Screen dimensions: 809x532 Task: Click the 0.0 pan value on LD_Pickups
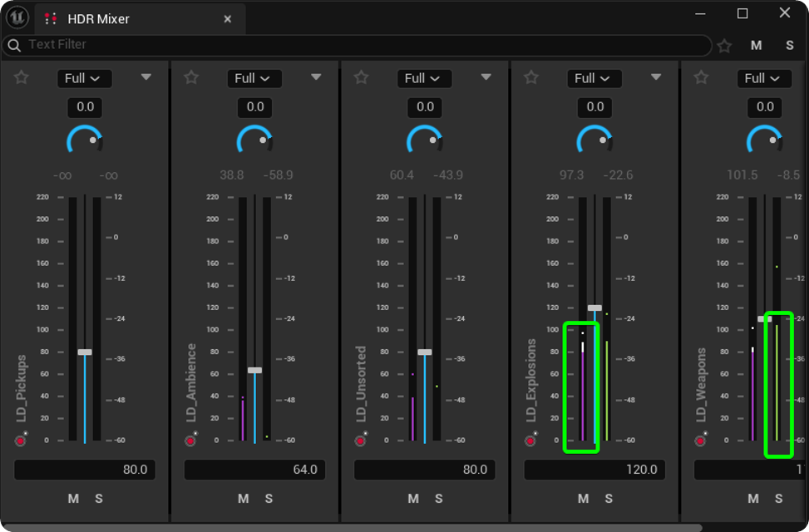click(x=85, y=107)
